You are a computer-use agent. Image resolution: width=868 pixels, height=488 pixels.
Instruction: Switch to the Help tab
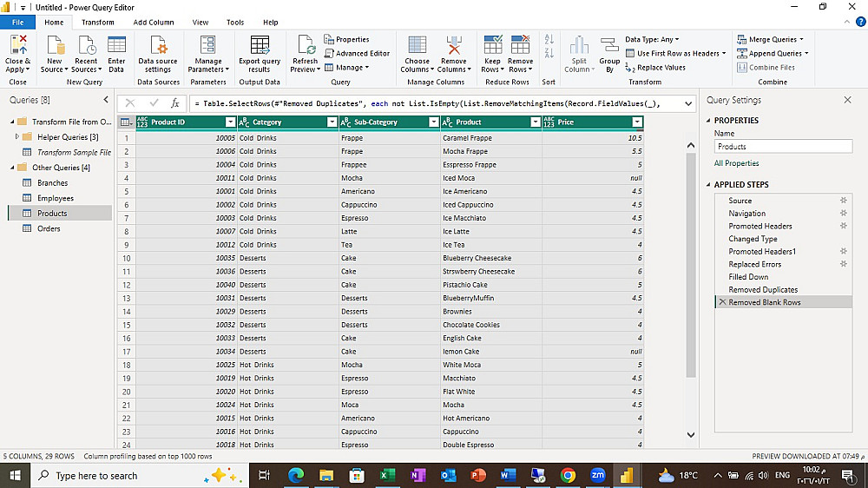point(270,23)
